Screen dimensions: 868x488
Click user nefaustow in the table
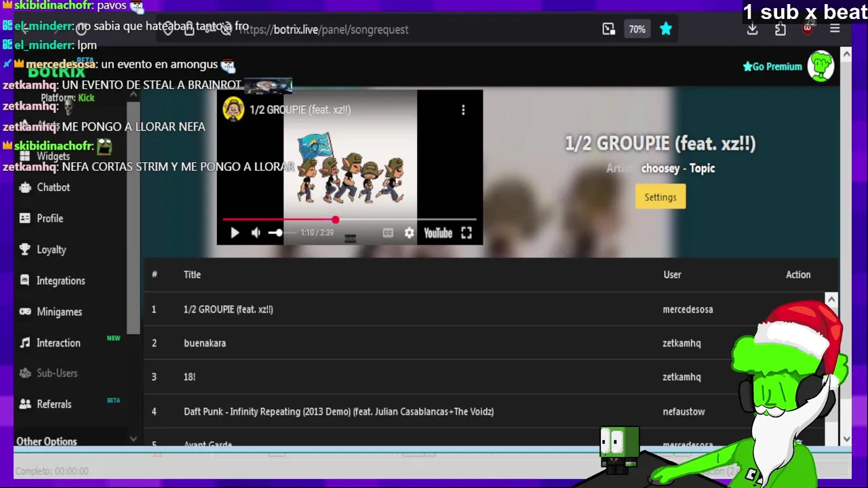[684, 411]
